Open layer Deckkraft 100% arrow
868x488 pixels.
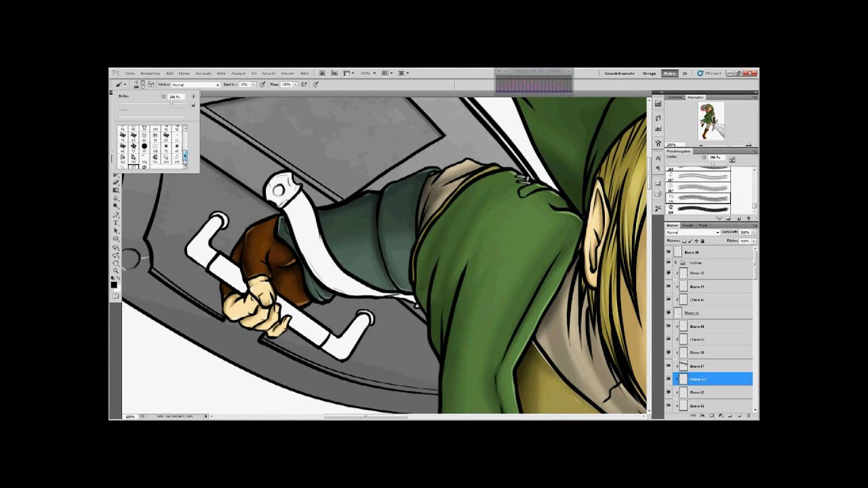click(x=754, y=232)
